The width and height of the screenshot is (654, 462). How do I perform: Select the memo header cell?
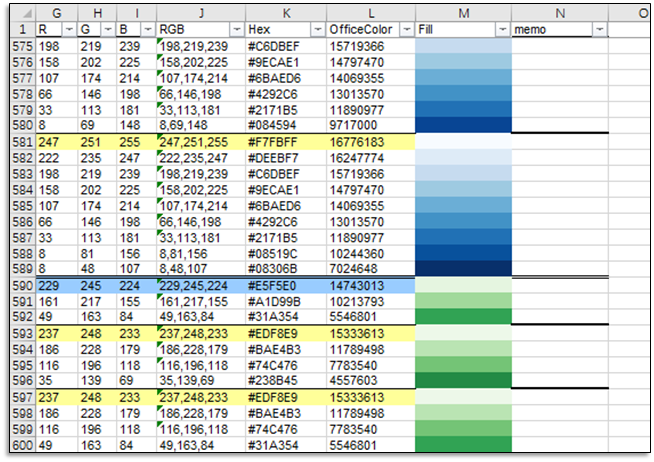[560, 30]
